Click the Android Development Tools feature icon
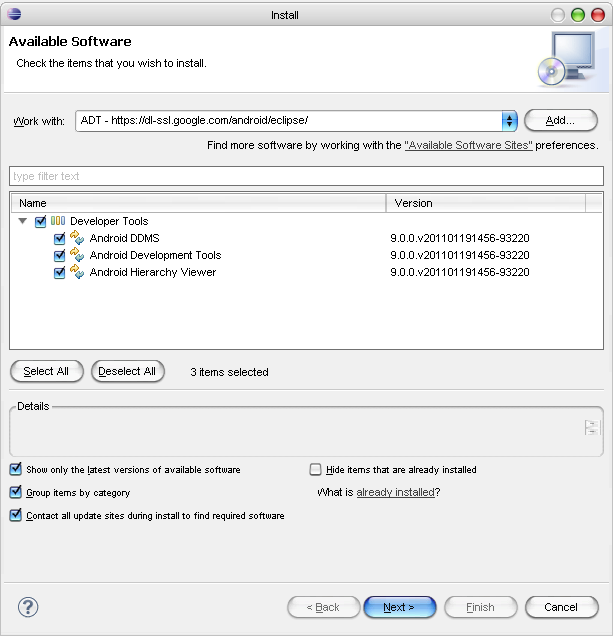Screen dimensions: 613x636 point(77,255)
